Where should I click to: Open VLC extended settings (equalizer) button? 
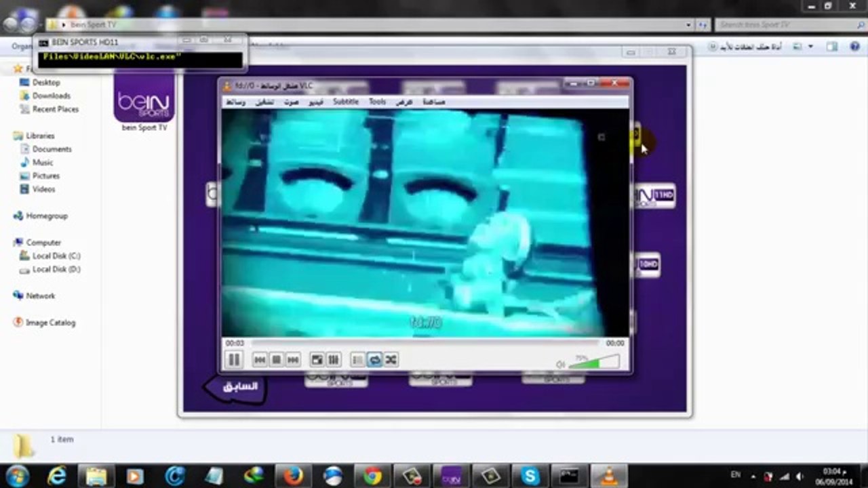click(333, 360)
